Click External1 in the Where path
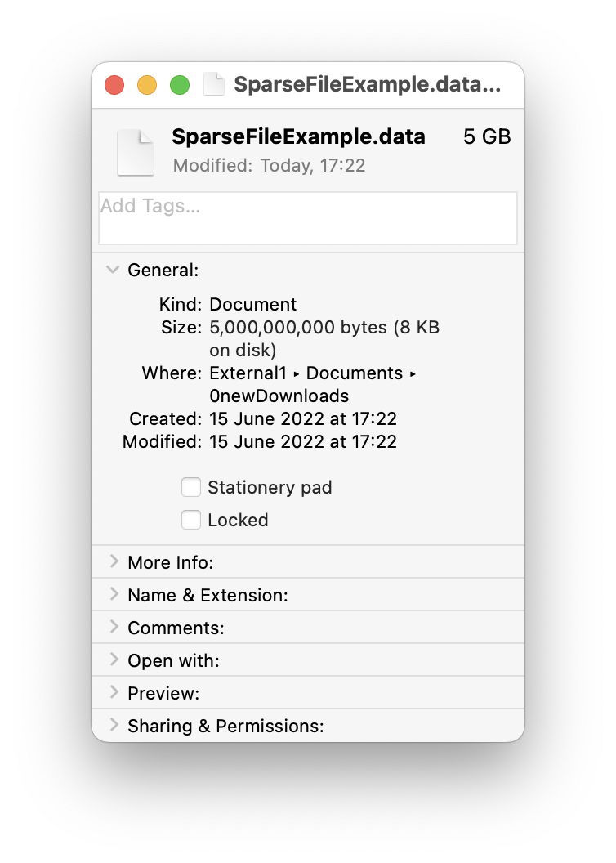This screenshot has width=616, height=863. (247, 373)
